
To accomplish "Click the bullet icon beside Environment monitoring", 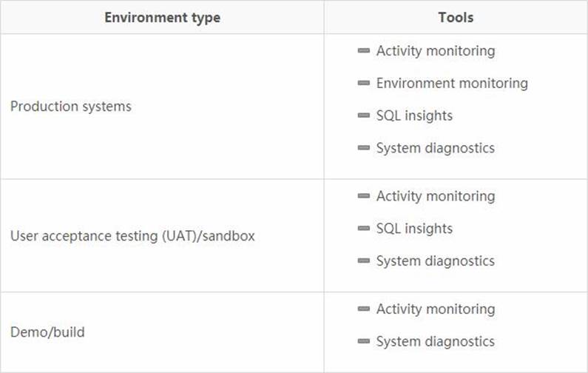I will click(x=363, y=83).
